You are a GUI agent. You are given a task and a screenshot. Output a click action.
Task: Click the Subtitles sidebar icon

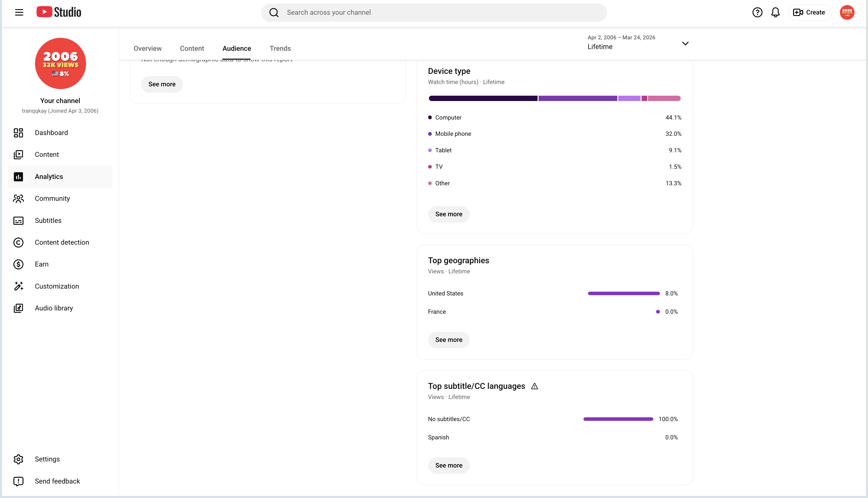point(19,221)
